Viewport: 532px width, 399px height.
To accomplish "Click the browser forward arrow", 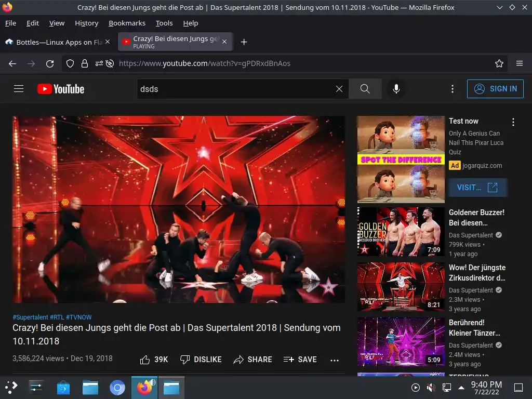I will [x=31, y=63].
